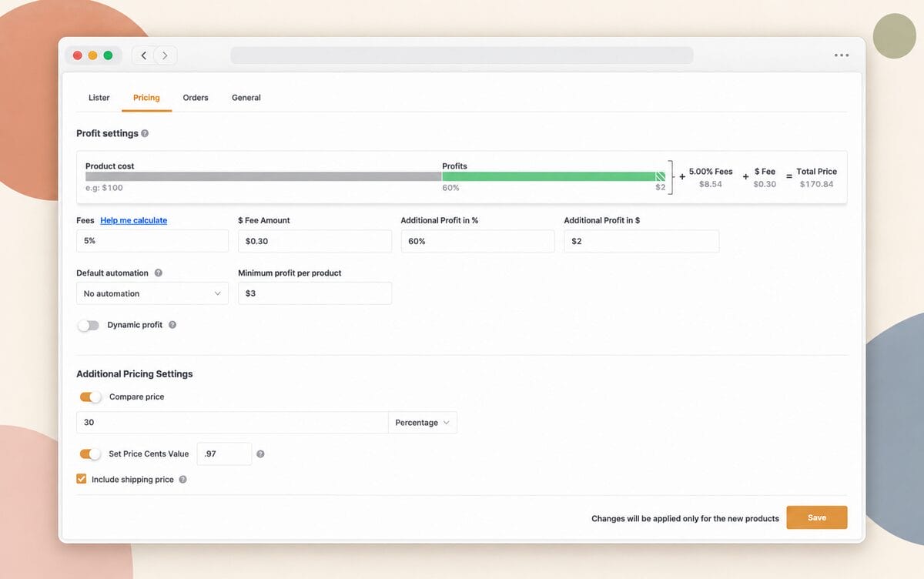This screenshot has height=579, width=924.
Task: Go forward with the browser forward arrow
Action: (x=165, y=55)
